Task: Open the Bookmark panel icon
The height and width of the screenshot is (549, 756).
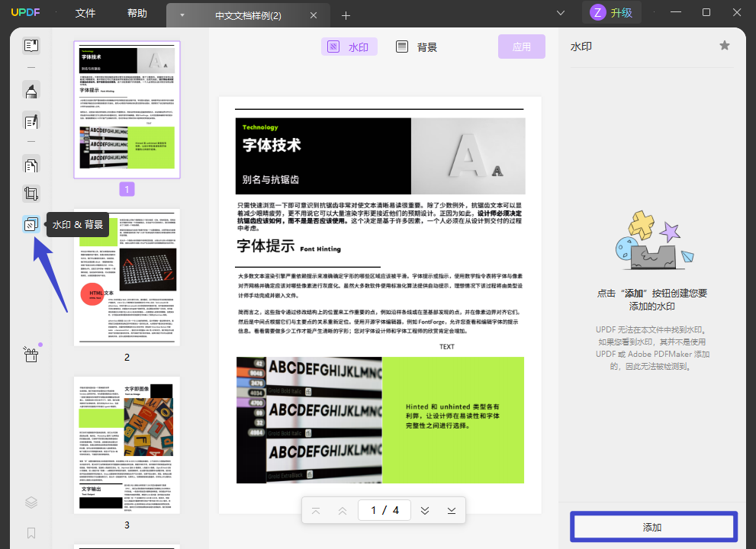Action: (x=31, y=533)
